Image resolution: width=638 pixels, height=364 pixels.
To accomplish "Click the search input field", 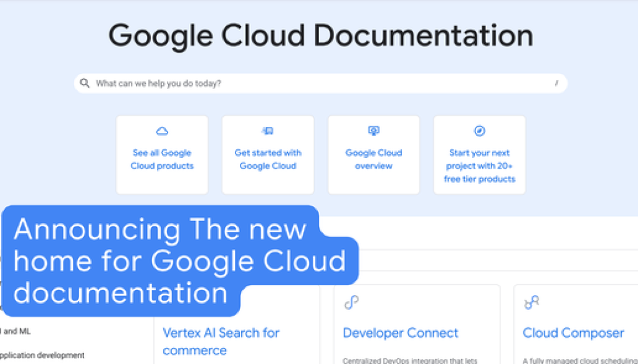I will pyautogui.click(x=312, y=83).
